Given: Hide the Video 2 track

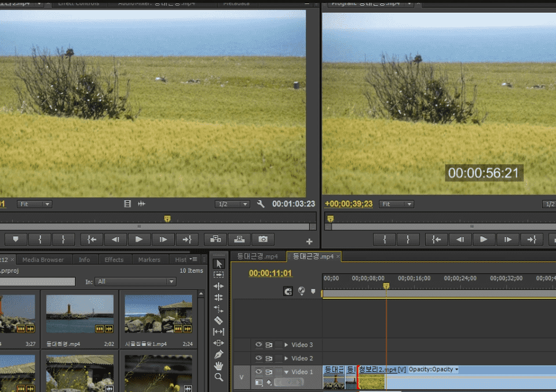Looking at the screenshot, I should [258, 358].
